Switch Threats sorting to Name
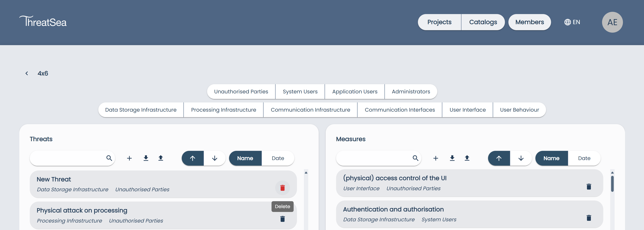This screenshot has height=230, width=644. pyautogui.click(x=245, y=158)
